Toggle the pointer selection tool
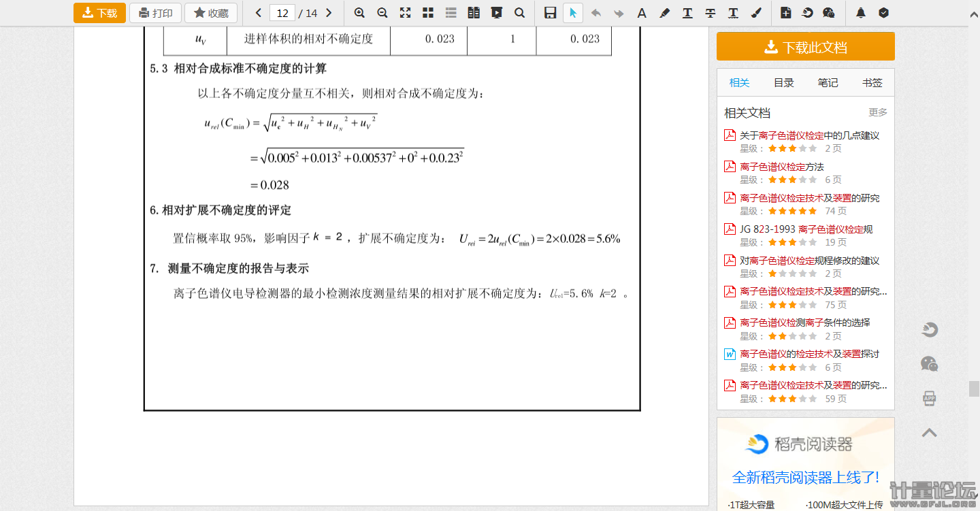The image size is (980, 511). pyautogui.click(x=573, y=13)
